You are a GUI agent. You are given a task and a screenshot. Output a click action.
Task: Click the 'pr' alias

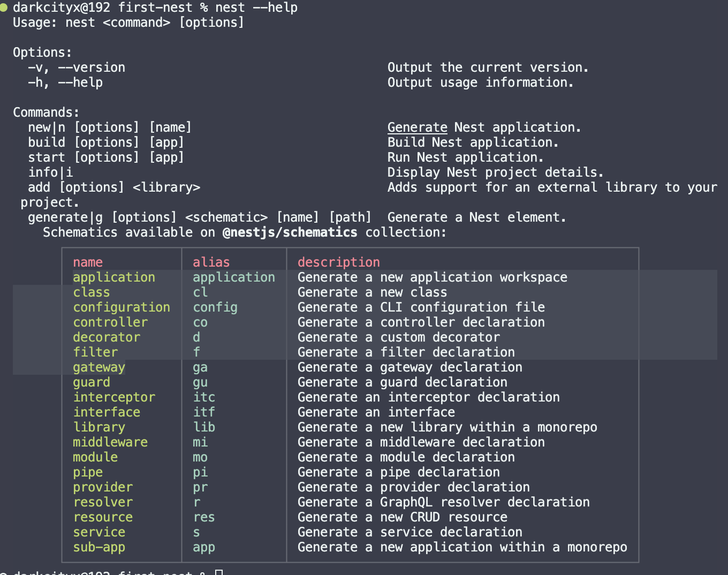[x=200, y=487]
